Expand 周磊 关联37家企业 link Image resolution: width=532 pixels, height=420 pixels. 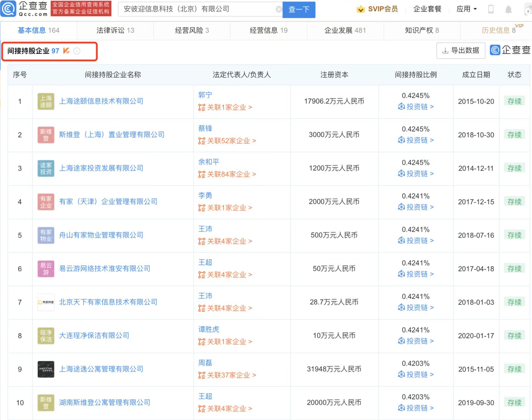[x=227, y=375]
